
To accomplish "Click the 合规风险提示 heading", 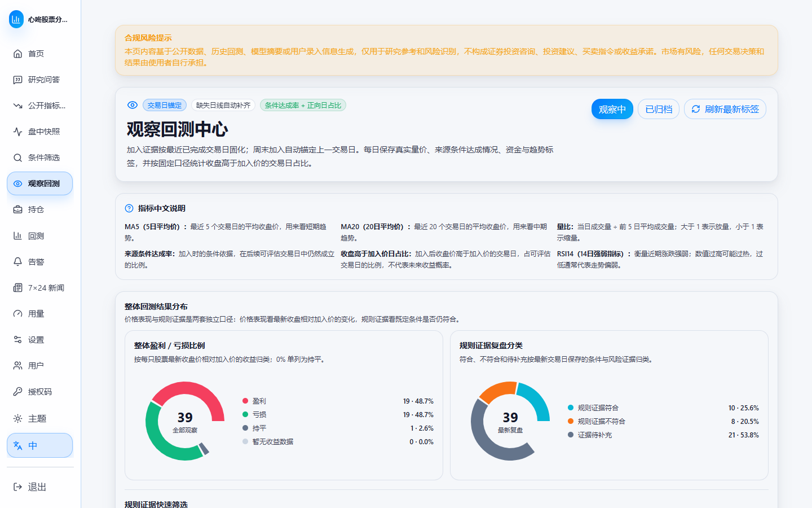I will (x=148, y=38).
